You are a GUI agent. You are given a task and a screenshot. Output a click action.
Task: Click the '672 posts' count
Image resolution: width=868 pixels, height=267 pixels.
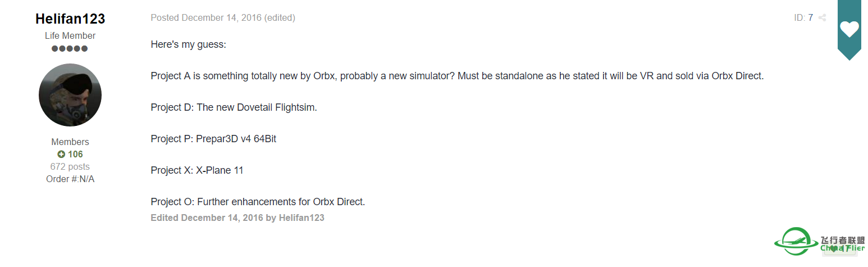click(x=70, y=167)
